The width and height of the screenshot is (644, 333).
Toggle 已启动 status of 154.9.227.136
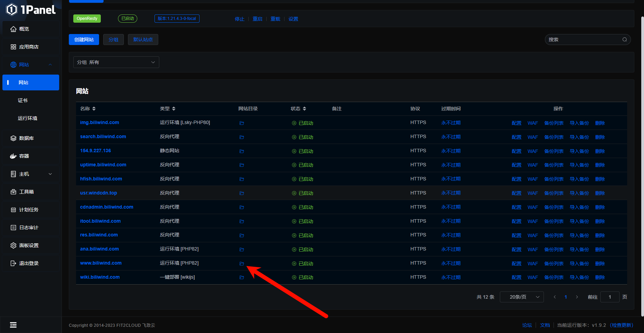click(302, 151)
